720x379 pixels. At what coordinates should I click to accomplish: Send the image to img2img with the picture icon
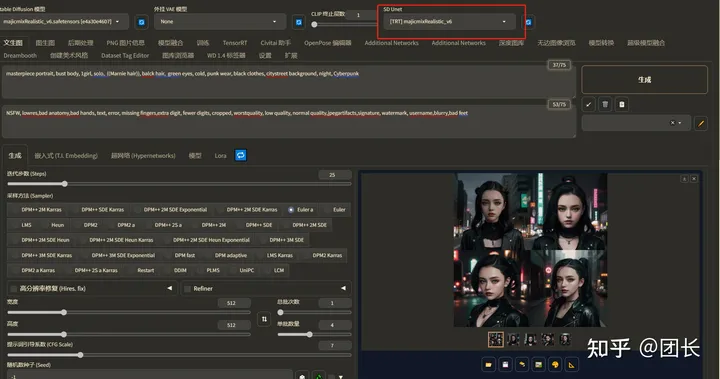[x=538, y=365]
